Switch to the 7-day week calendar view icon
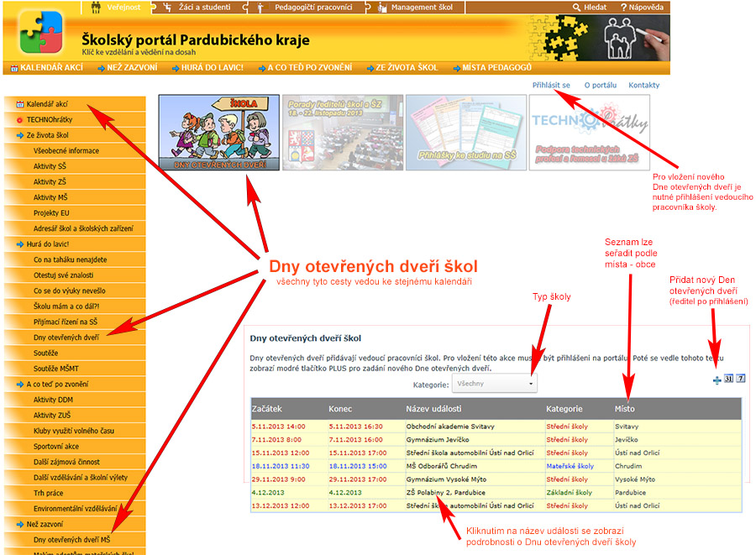 741,379
